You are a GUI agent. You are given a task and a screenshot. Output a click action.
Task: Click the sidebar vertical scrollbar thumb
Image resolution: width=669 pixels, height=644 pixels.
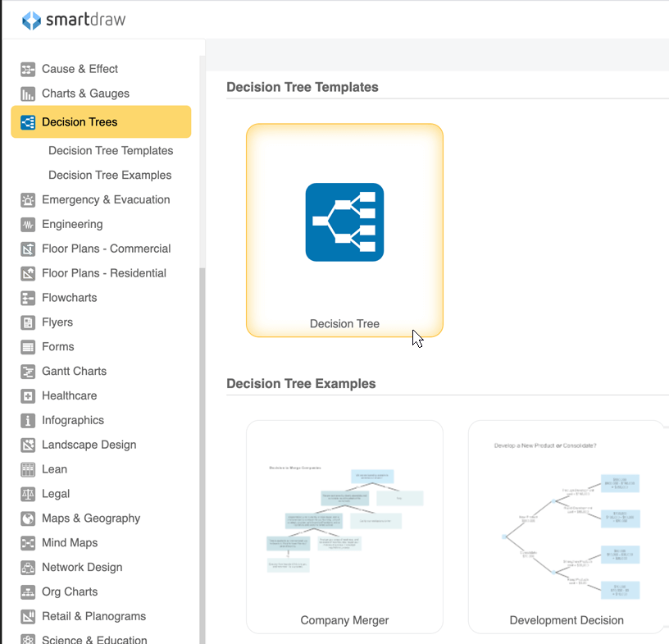pos(203,455)
